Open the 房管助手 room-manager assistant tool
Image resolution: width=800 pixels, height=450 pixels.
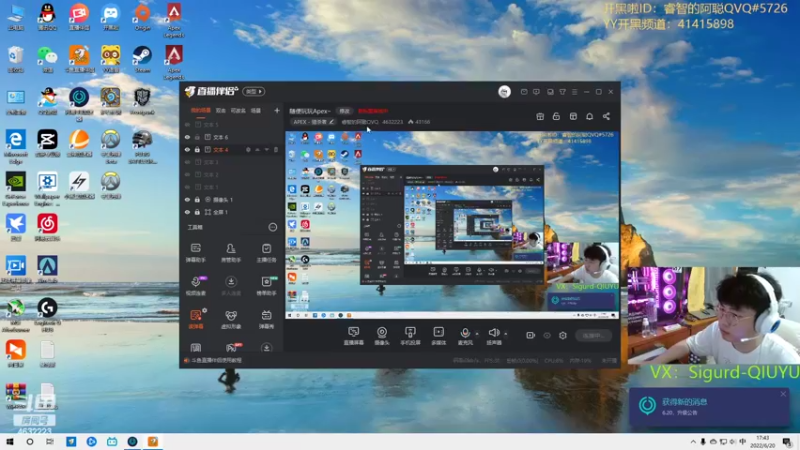coord(231,253)
